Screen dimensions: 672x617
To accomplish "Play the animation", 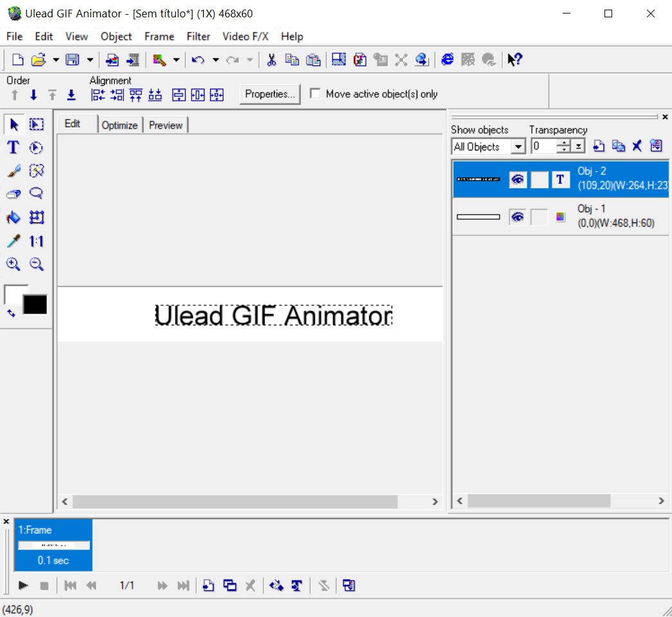I will (23, 586).
